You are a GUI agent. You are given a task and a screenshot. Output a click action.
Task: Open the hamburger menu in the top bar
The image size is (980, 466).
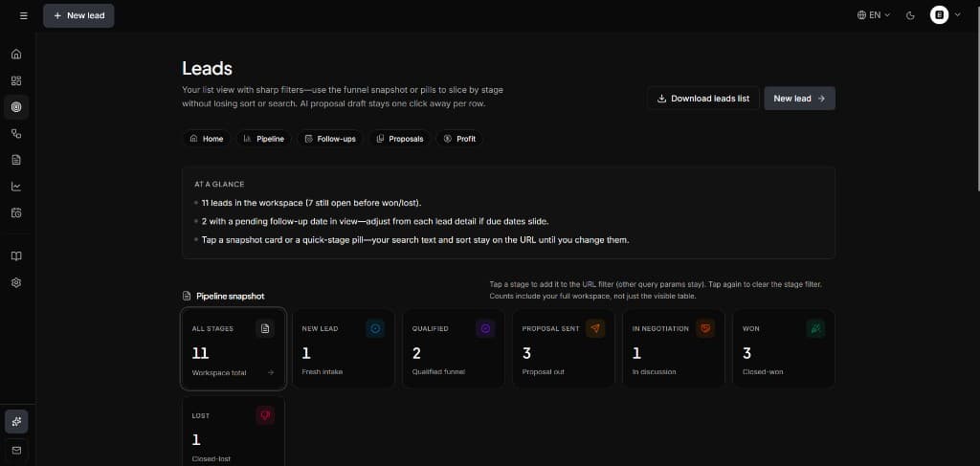pos(24,15)
